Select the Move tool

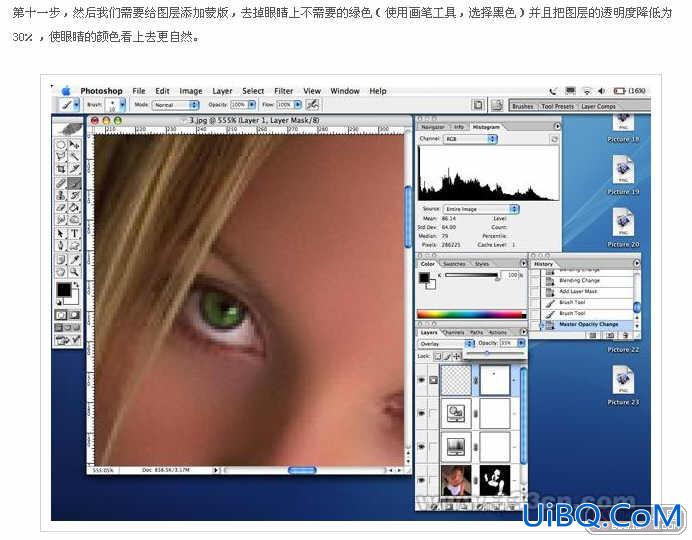point(74,144)
